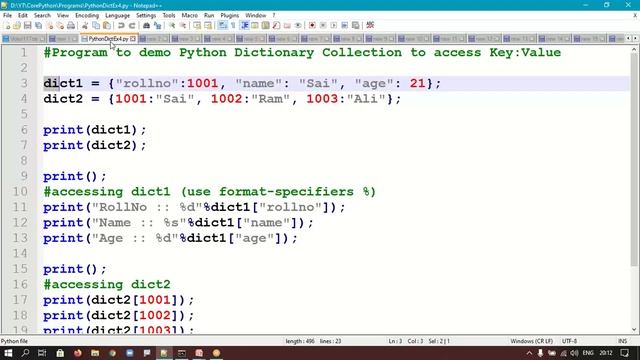Open the Encoding menu
The image size is (640, 360).
click(87, 16)
